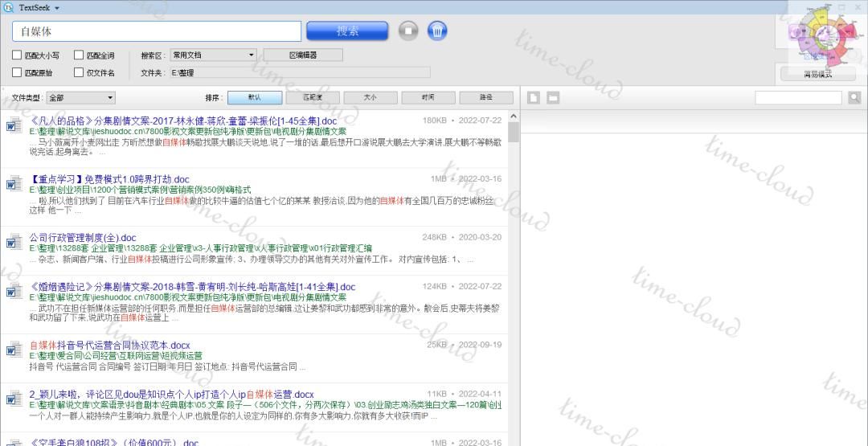Click the blue trash clear icon
Screen dimensions: 868x446
[436, 31]
